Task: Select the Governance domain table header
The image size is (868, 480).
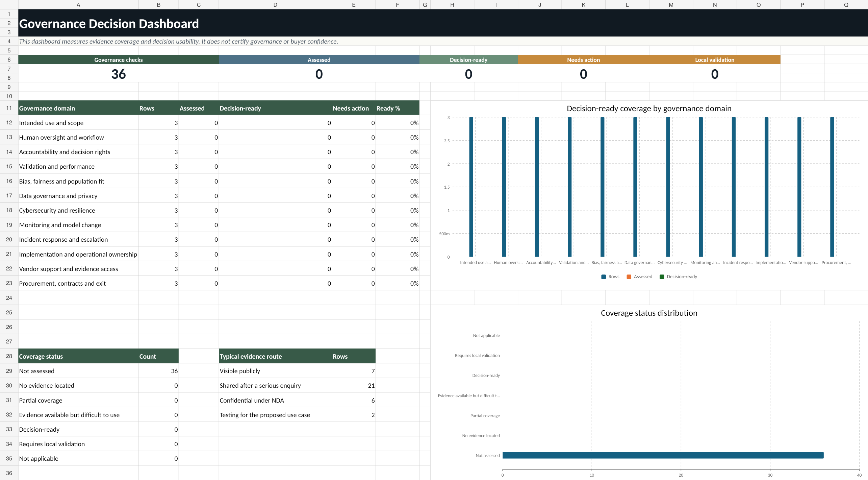Action: [78, 108]
